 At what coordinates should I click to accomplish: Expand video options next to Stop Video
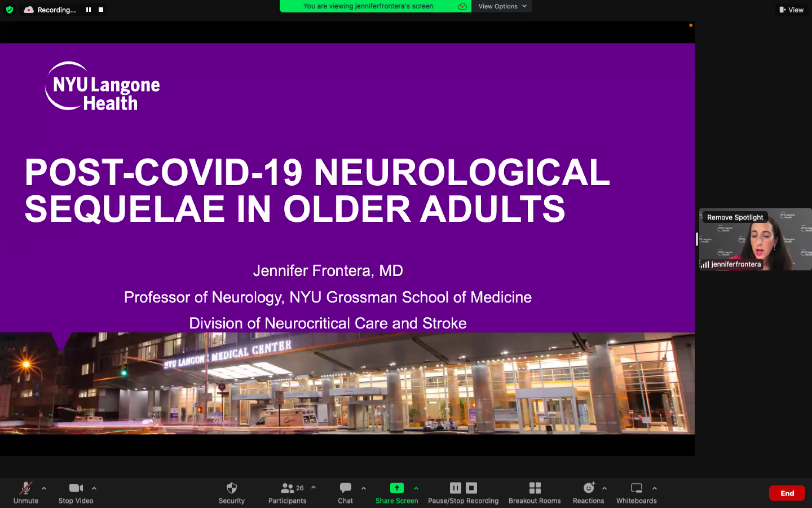(x=94, y=488)
